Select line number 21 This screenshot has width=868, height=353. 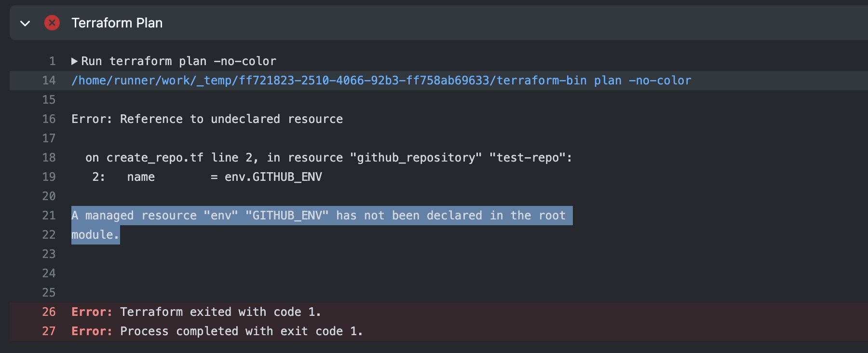point(49,216)
